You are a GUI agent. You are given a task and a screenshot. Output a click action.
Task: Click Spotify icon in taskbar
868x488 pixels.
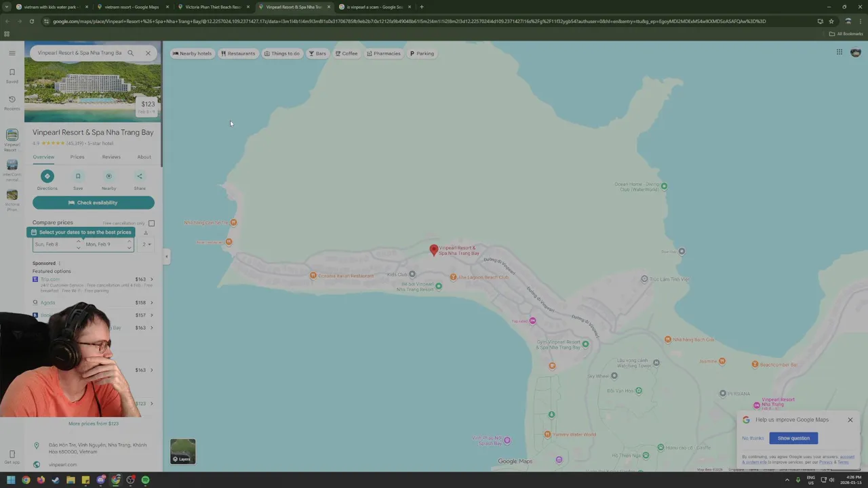(145, 480)
